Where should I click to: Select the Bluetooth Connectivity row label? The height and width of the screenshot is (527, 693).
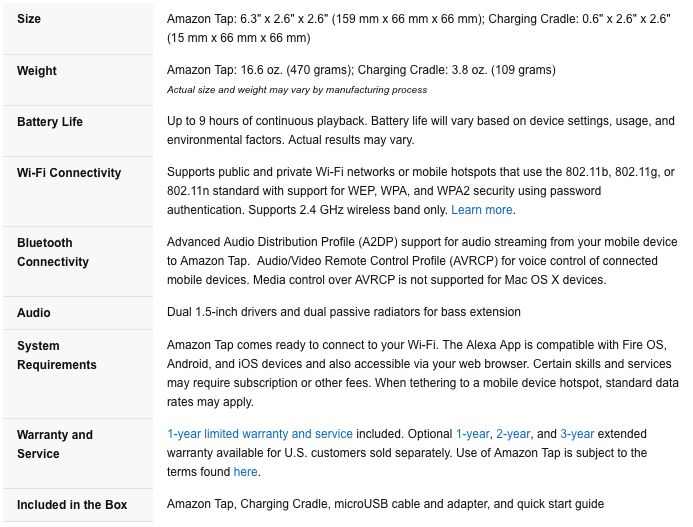click(x=53, y=252)
